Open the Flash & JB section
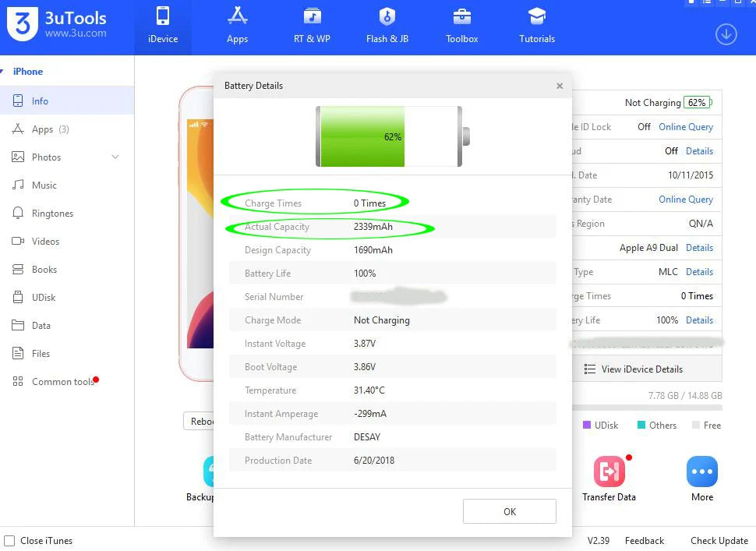 coord(387,26)
